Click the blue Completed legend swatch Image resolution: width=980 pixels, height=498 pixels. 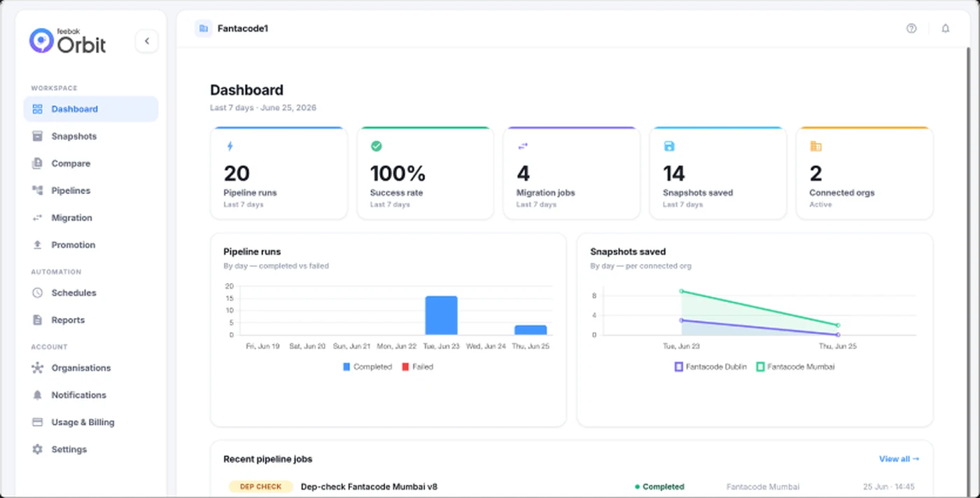point(346,367)
